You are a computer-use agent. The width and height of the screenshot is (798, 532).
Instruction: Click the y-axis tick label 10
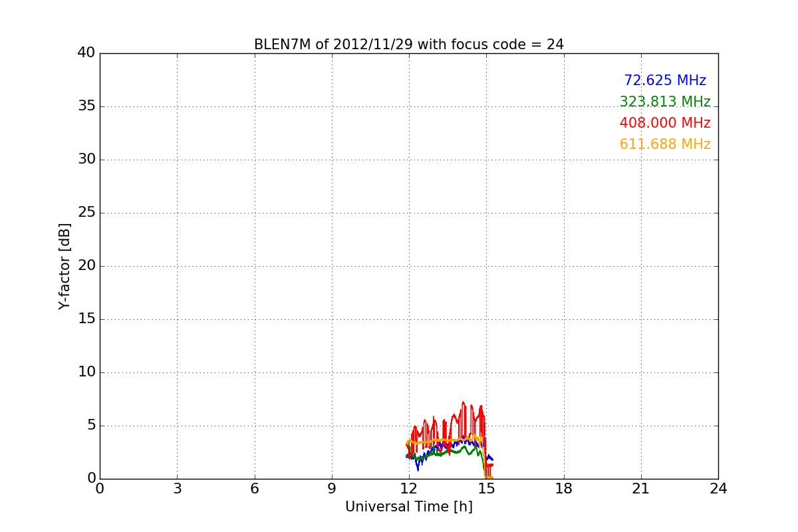click(x=86, y=372)
